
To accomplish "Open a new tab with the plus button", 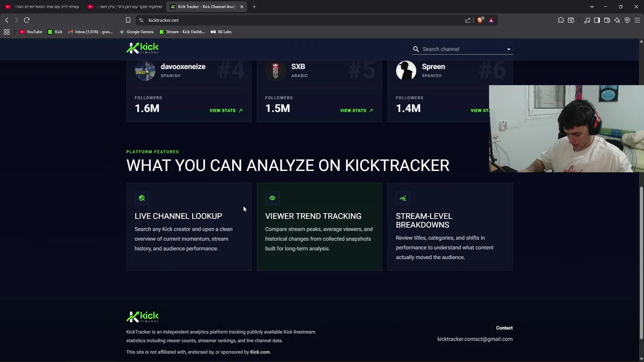I will point(254,7).
